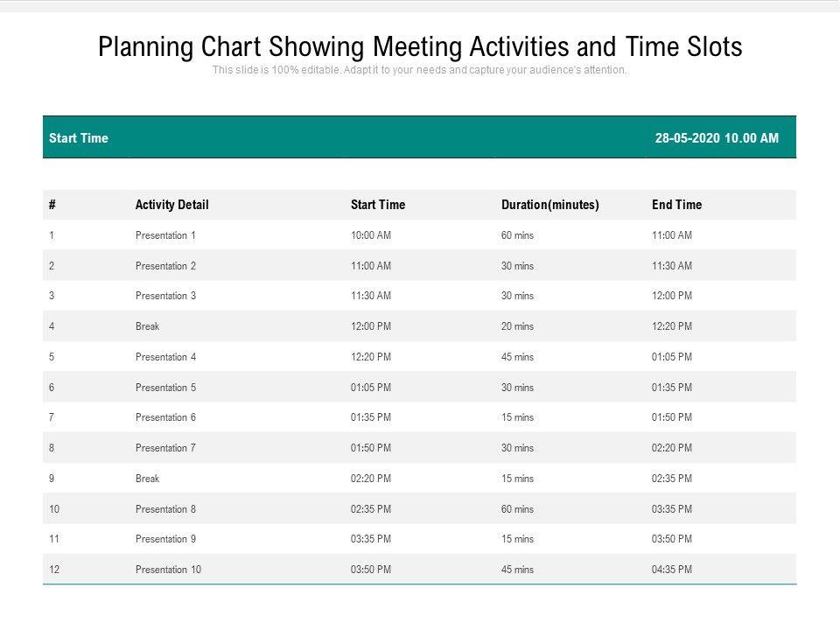This screenshot has width=840, height=630.
Task: Click the 04:35 PM end time cell
Action: (672, 570)
